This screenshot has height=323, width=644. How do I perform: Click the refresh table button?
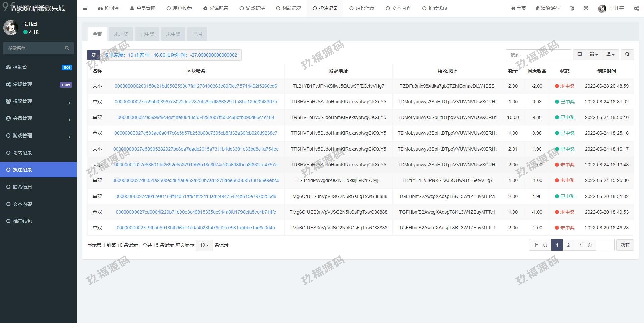coord(93,55)
